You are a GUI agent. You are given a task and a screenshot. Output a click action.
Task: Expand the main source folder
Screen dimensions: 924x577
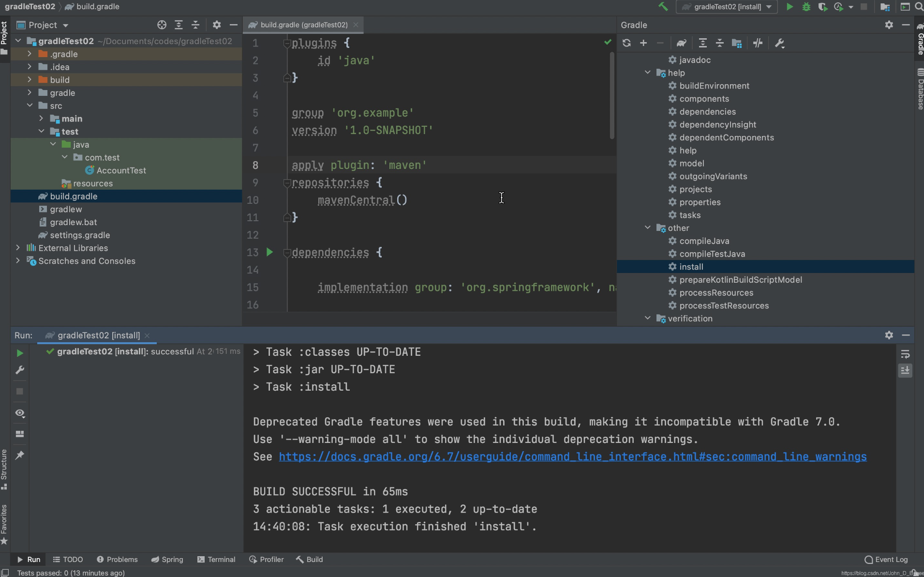[41, 119]
